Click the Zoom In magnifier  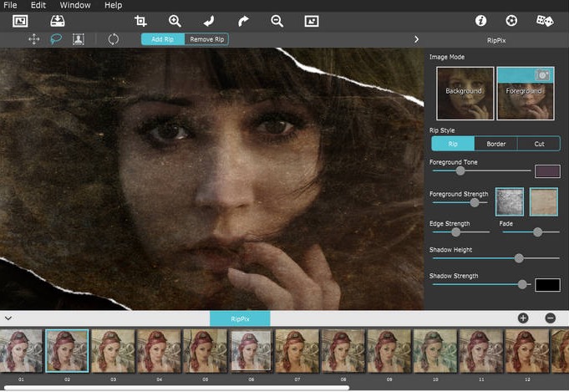pyautogui.click(x=175, y=21)
